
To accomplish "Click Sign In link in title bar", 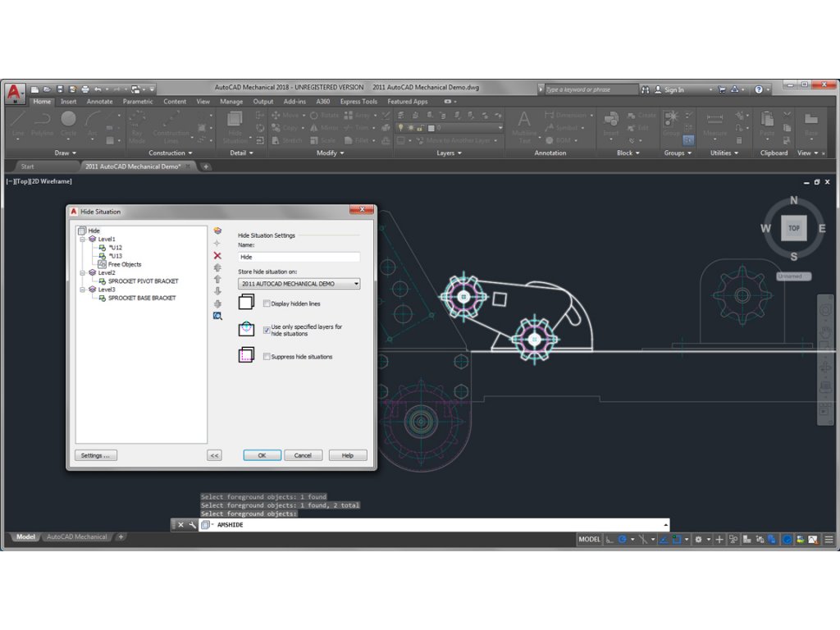I will [673, 90].
